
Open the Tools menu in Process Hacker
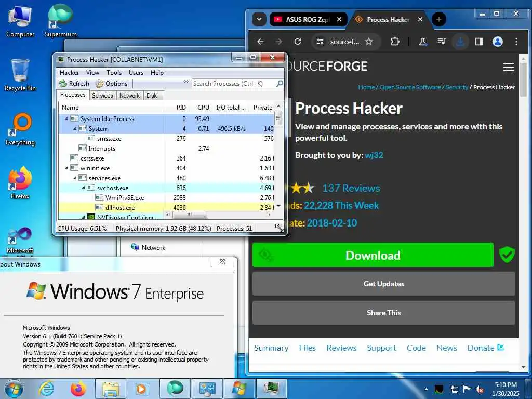click(114, 73)
